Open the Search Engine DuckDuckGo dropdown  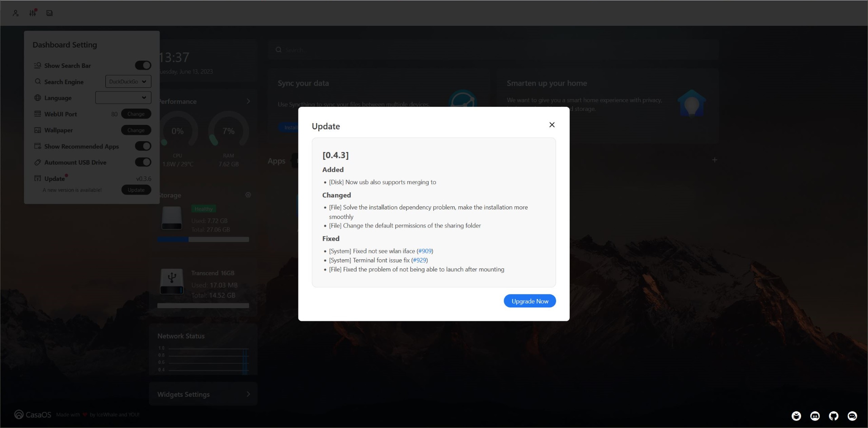pyautogui.click(x=128, y=81)
